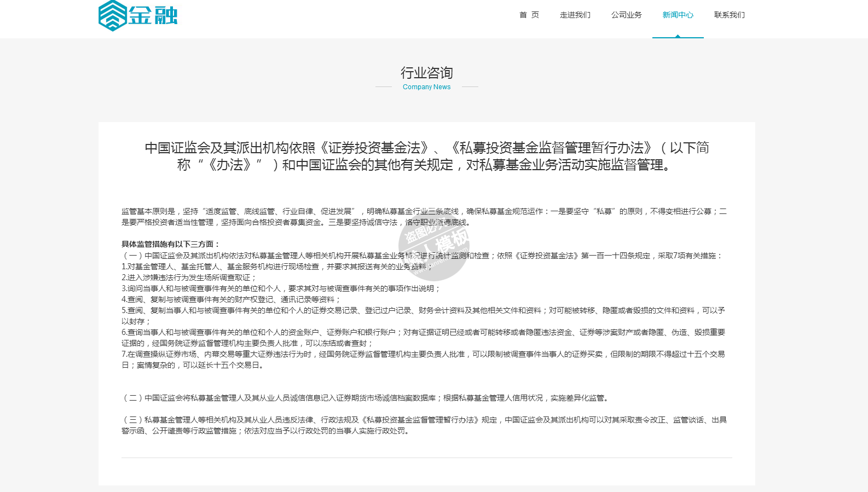Click the article title about 中国证监会及其派出机构
Image resolution: width=868 pixels, height=492 pixels.
tap(426, 156)
